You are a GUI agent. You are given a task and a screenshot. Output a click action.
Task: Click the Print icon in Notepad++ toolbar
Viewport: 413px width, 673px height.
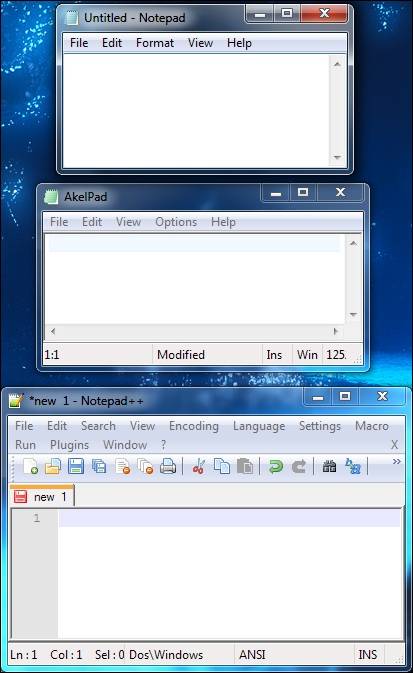(168, 466)
